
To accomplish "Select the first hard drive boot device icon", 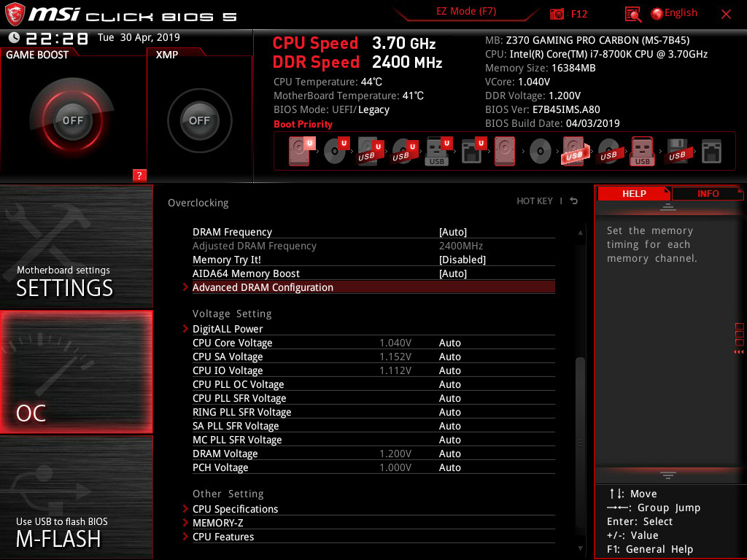I will [299, 152].
